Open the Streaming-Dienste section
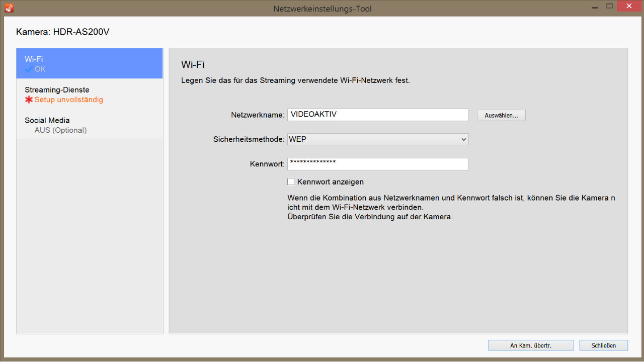This screenshot has height=362, width=644. coord(89,94)
